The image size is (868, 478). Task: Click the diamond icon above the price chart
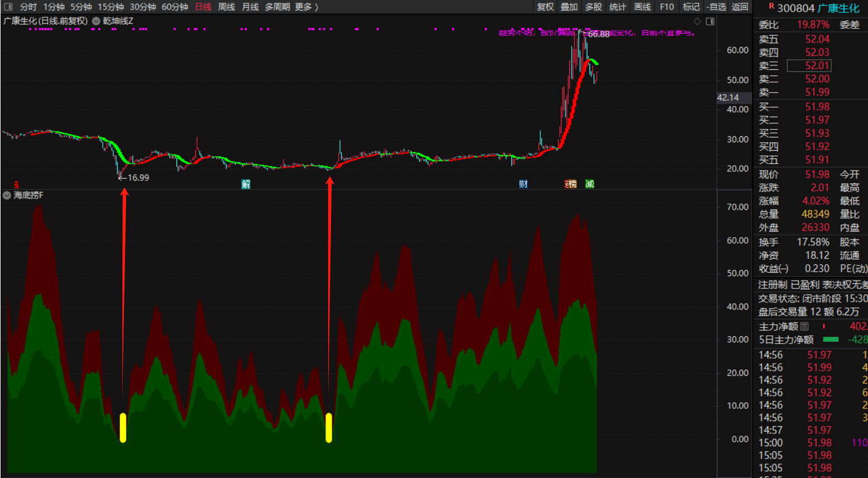pyautogui.click(x=697, y=21)
